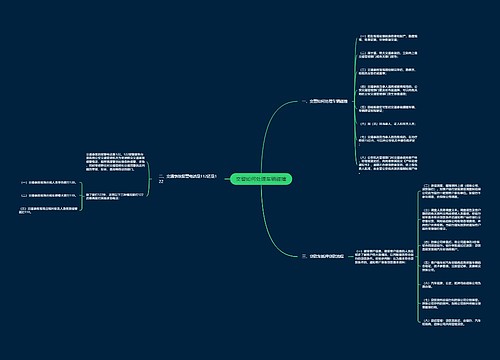Select leftmost item (三) on left side
This screenshot has height=360, width=500.
(48, 210)
